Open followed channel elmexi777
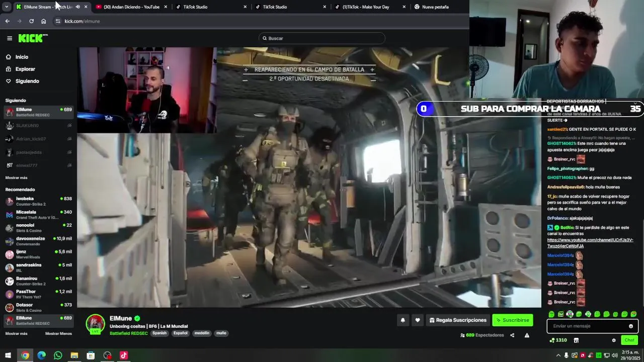This screenshot has height=362, width=644. 38,165
